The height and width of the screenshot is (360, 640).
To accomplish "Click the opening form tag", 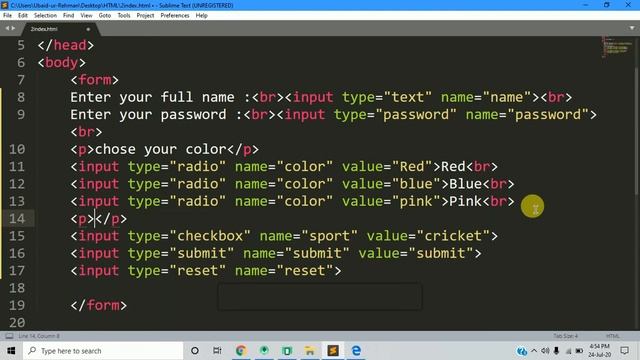I will (x=94, y=80).
